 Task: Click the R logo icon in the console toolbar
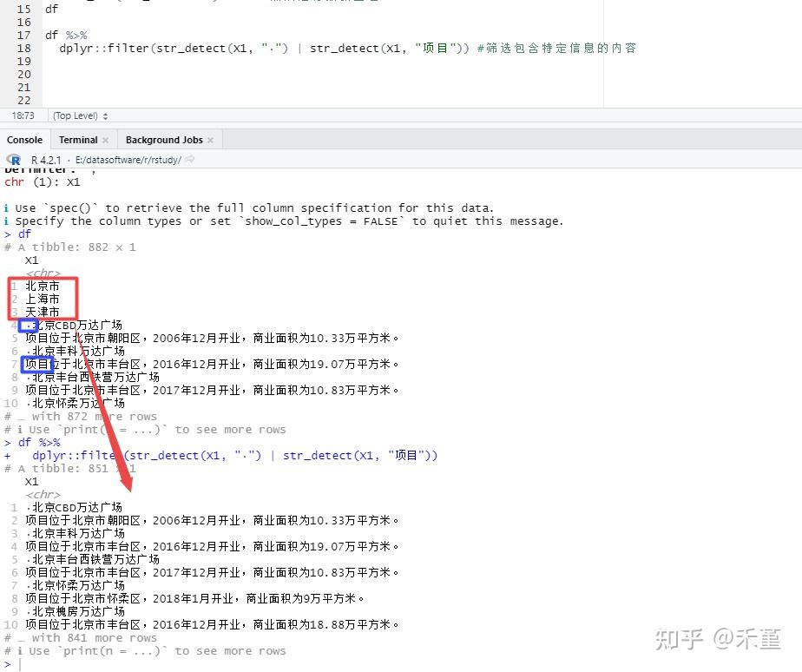tap(11, 160)
